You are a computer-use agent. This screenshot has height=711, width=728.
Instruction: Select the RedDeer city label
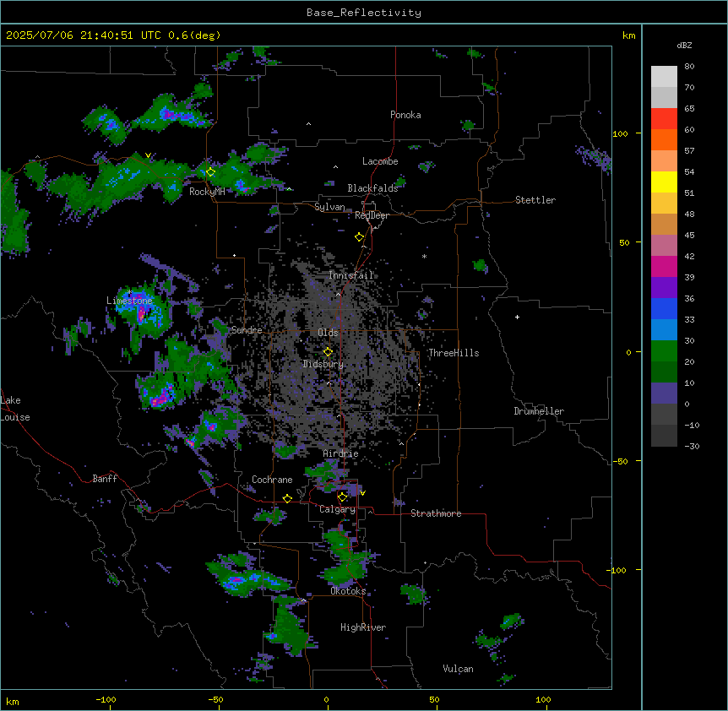(372, 215)
